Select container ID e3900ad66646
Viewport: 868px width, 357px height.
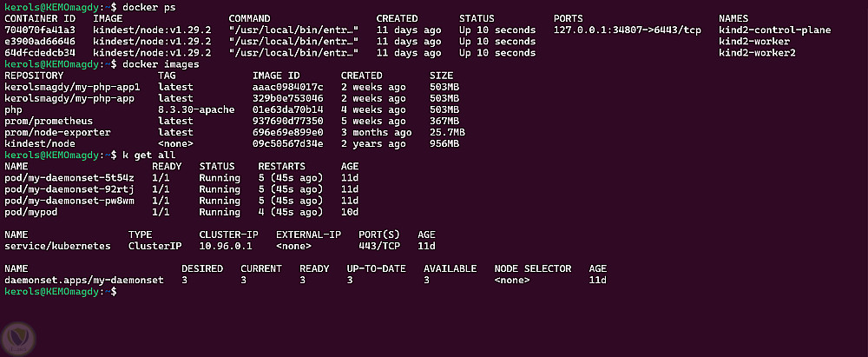pos(40,42)
